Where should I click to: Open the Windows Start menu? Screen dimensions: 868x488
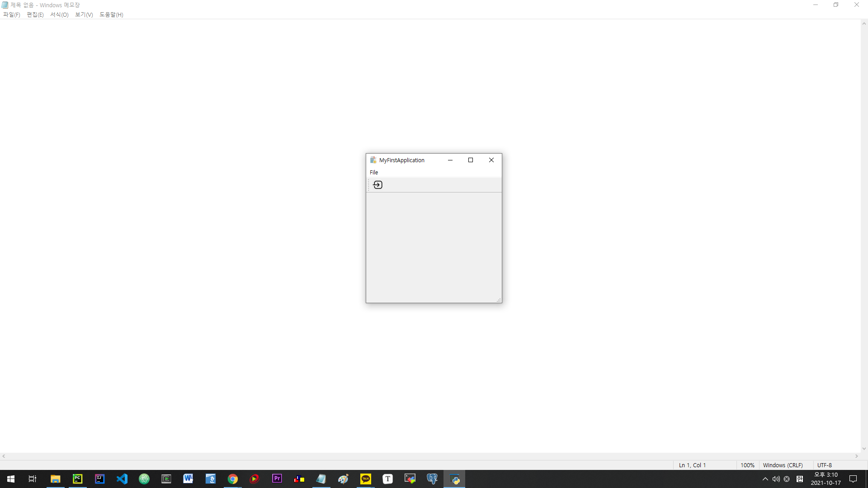(x=11, y=479)
